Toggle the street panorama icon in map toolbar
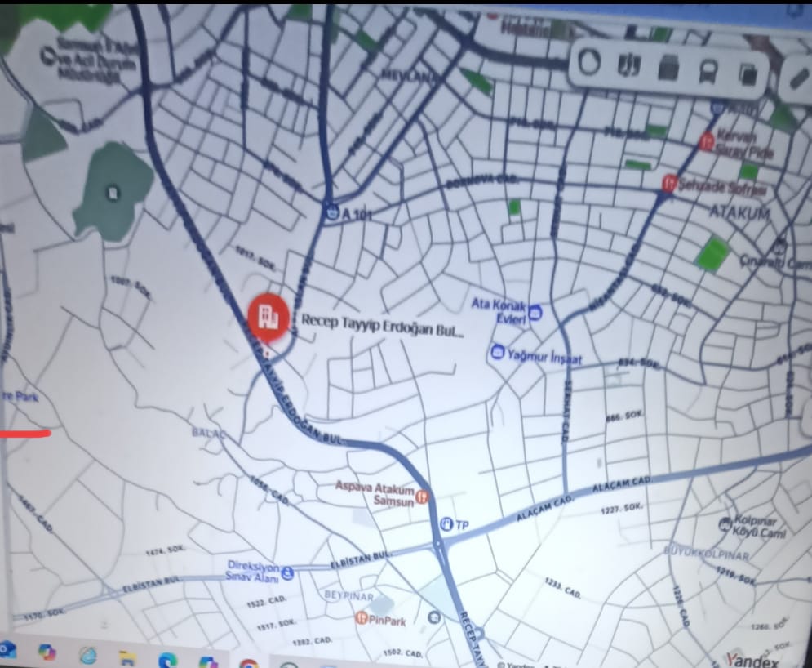 click(x=629, y=66)
